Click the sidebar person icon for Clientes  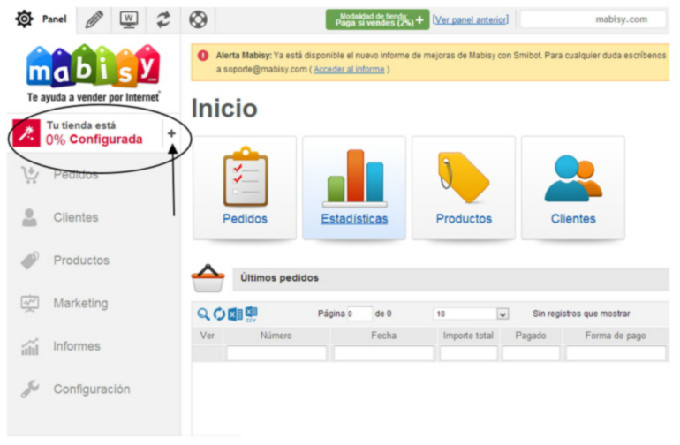pyautogui.click(x=29, y=217)
